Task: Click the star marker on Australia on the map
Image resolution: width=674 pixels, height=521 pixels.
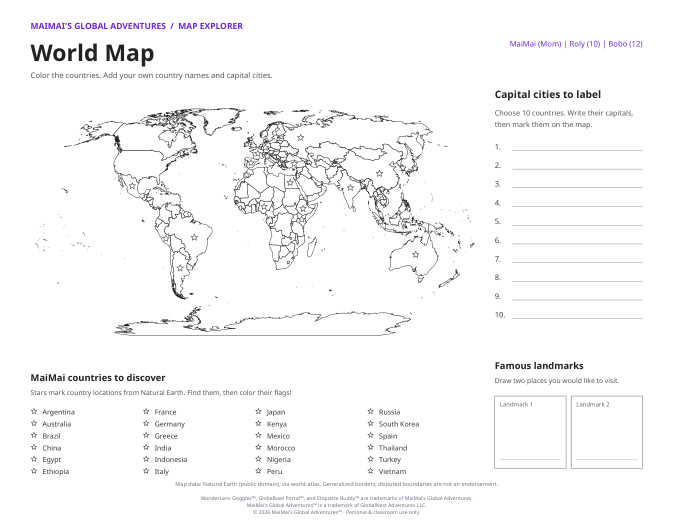Action: [x=415, y=254]
